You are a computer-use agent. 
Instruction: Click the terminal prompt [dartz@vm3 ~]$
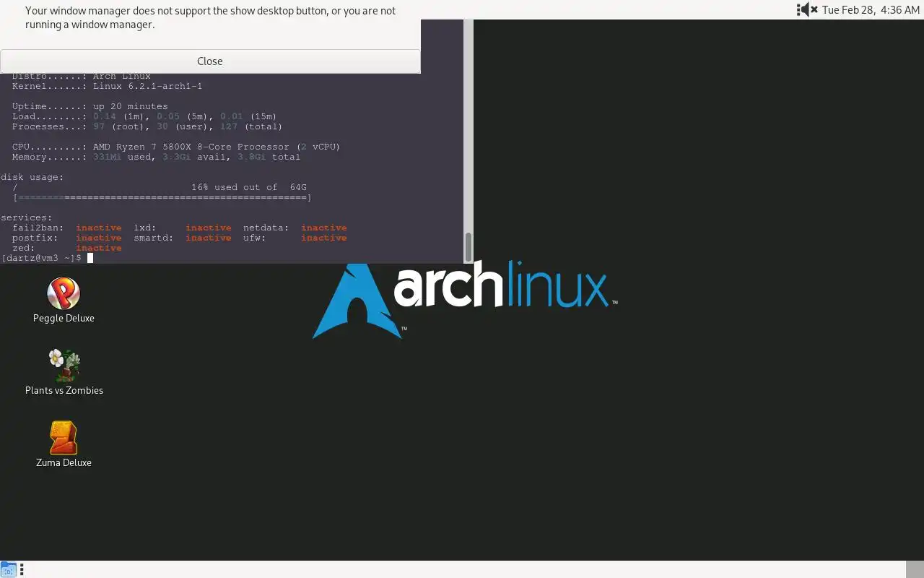41,258
